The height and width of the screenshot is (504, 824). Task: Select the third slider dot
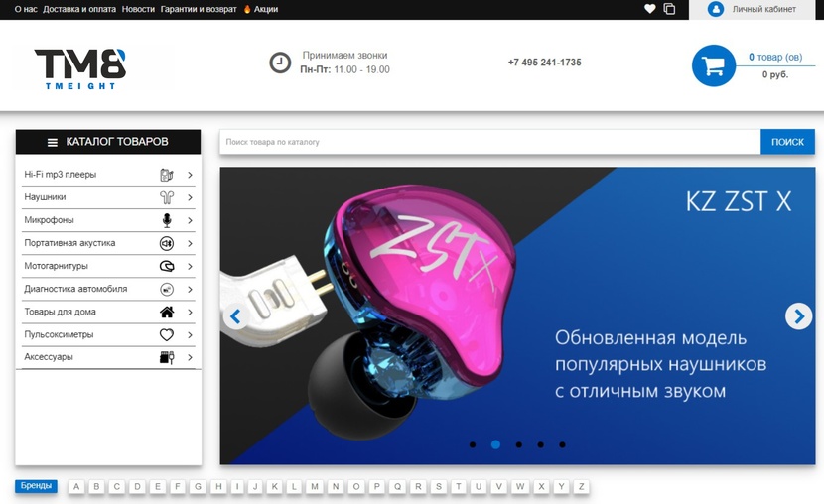(x=518, y=444)
